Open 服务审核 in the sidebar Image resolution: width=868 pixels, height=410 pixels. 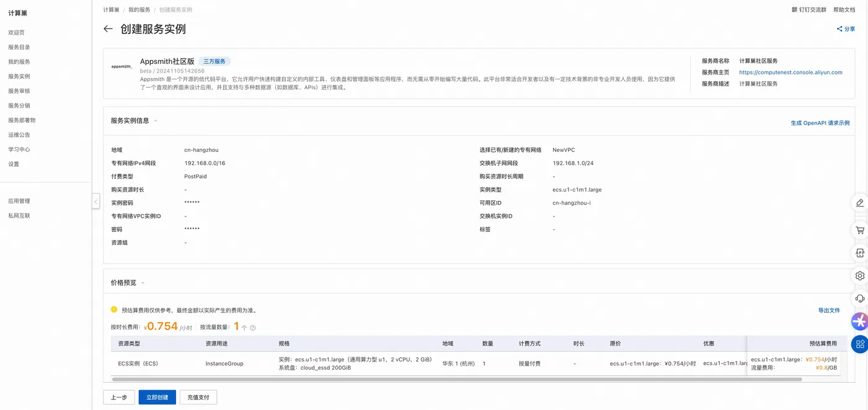click(x=19, y=91)
